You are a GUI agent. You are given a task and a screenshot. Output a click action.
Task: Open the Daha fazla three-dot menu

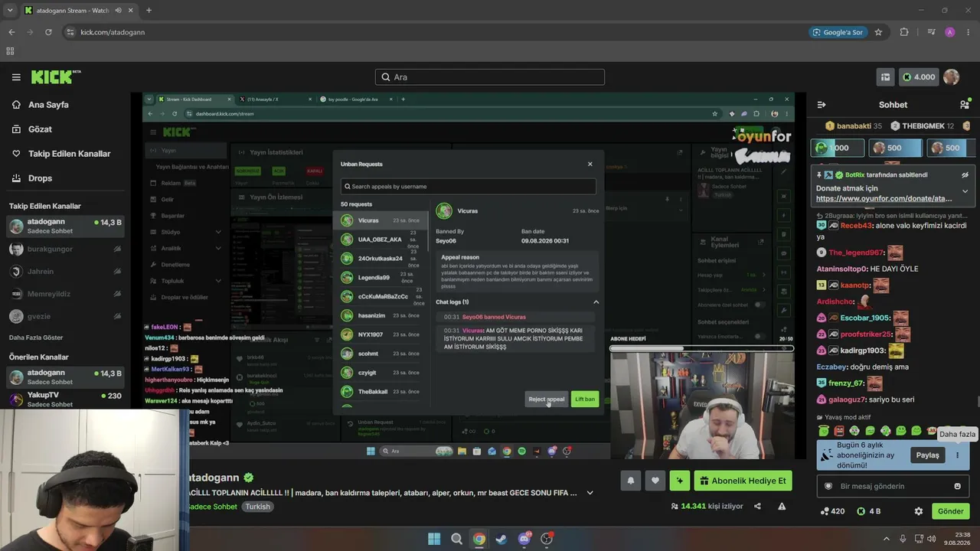[957, 455]
